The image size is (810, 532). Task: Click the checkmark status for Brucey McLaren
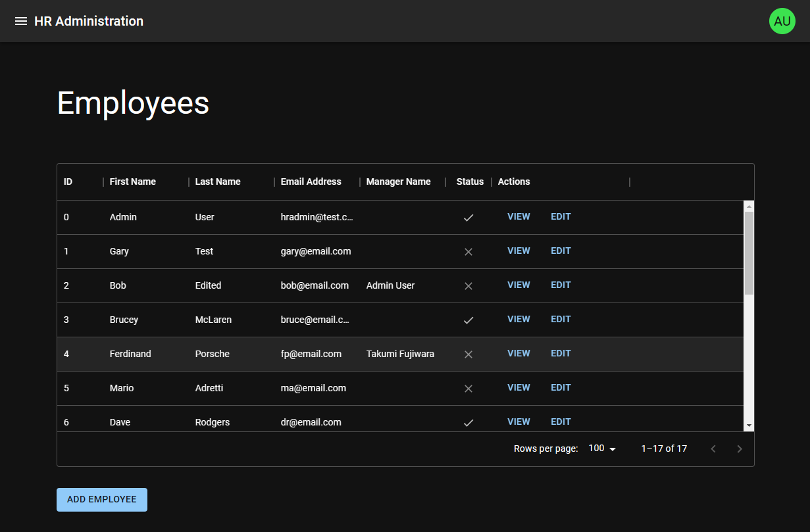click(468, 320)
